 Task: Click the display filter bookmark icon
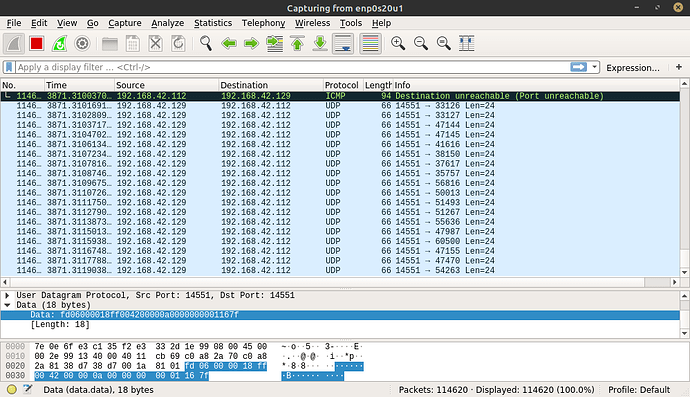click(9, 67)
